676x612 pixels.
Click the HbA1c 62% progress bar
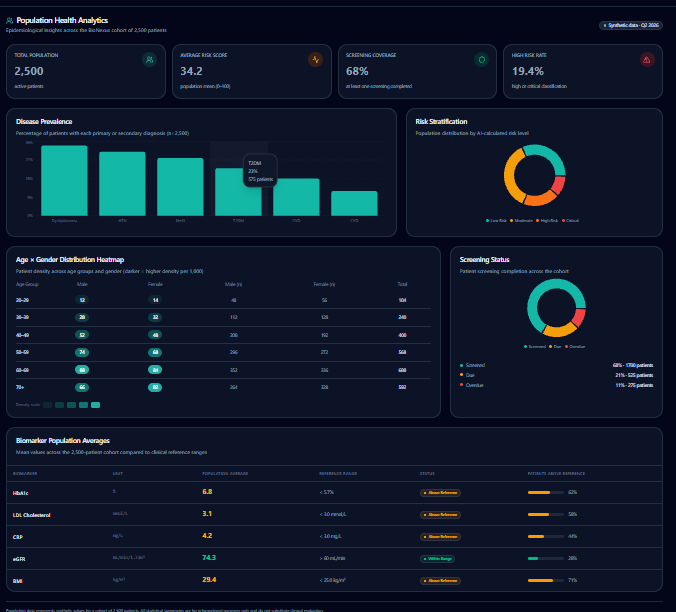coord(546,492)
